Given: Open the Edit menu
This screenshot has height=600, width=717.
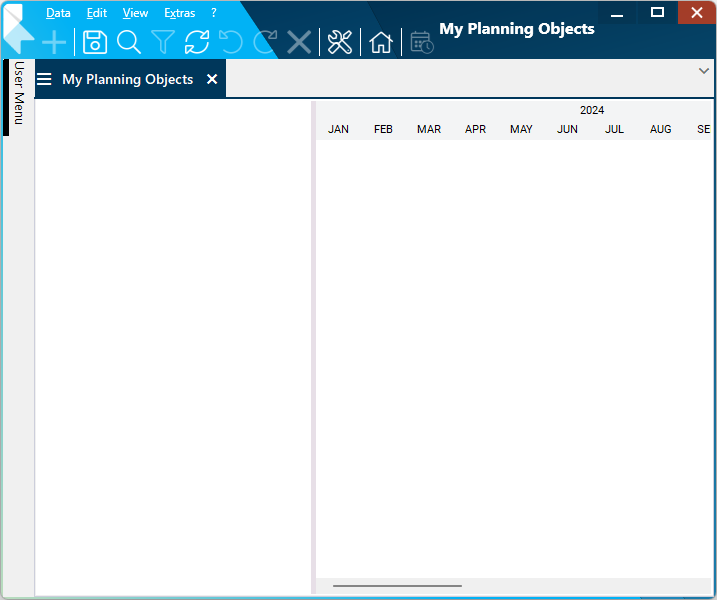Looking at the screenshot, I should 96,13.
